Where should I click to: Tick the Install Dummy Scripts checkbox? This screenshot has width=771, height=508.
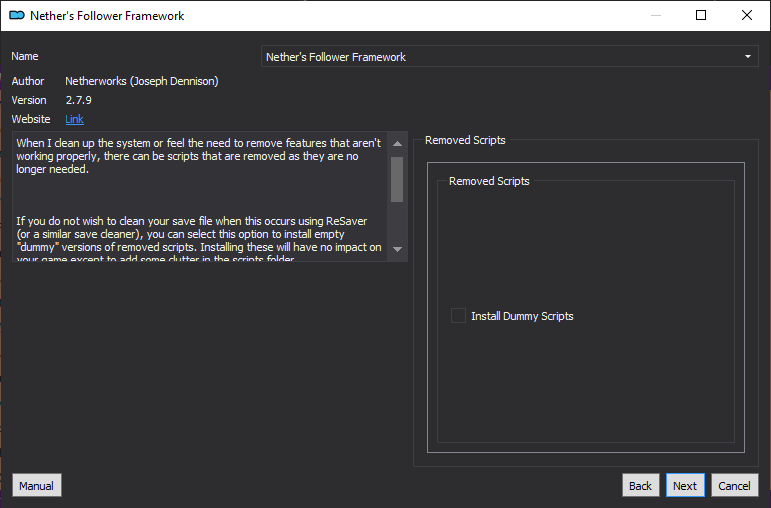click(458, 316)
